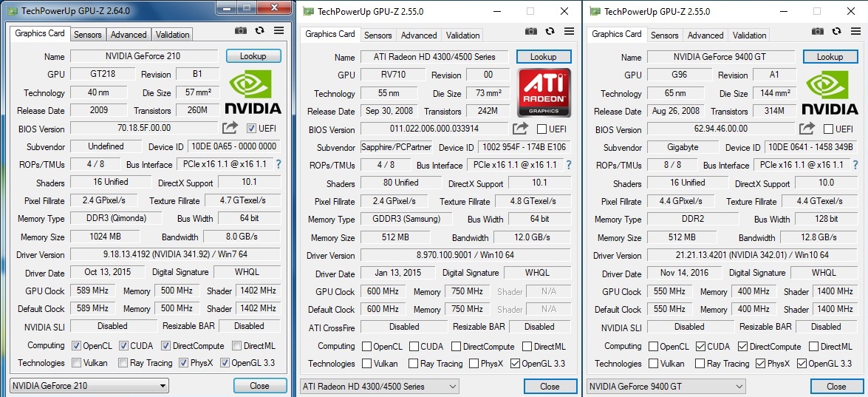This screenshot has height=397, width=868.
Task: Click the GPU-Z title bar icon of the 9400 GT window
Action: coord(595,12)
